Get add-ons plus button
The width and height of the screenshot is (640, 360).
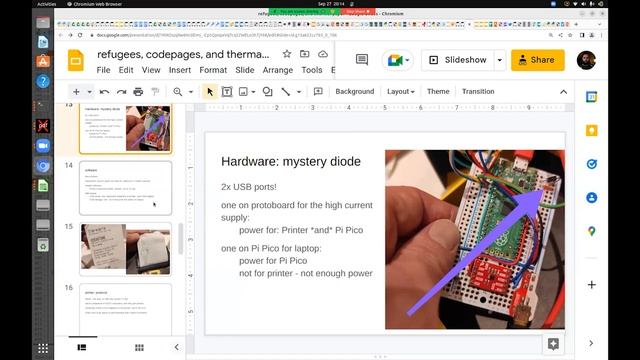tap(591, 284)
